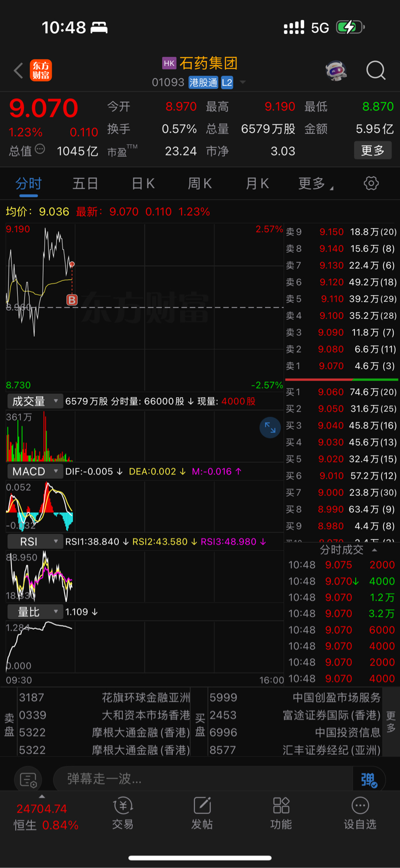
Task: Tap the 3.2万 trade tick row
Action: pos(341,614)
